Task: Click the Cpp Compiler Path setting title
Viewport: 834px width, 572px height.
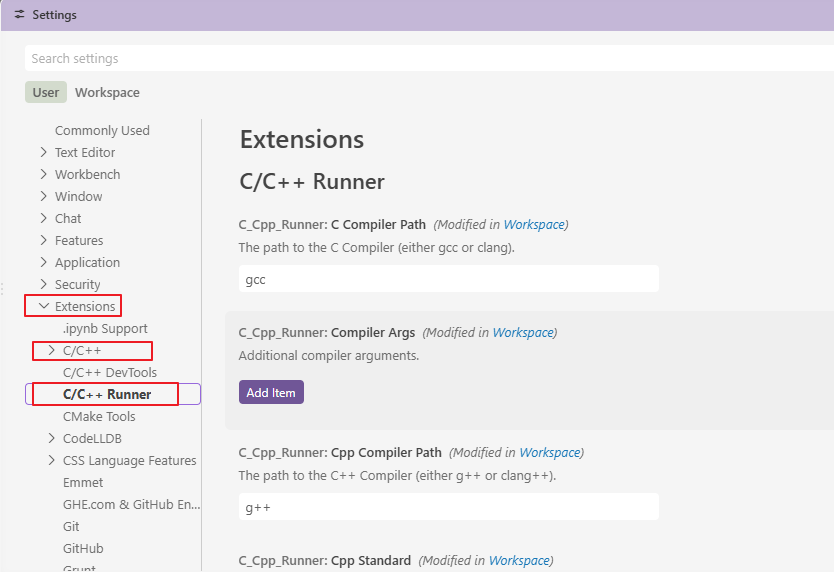Action: (340, 453)
